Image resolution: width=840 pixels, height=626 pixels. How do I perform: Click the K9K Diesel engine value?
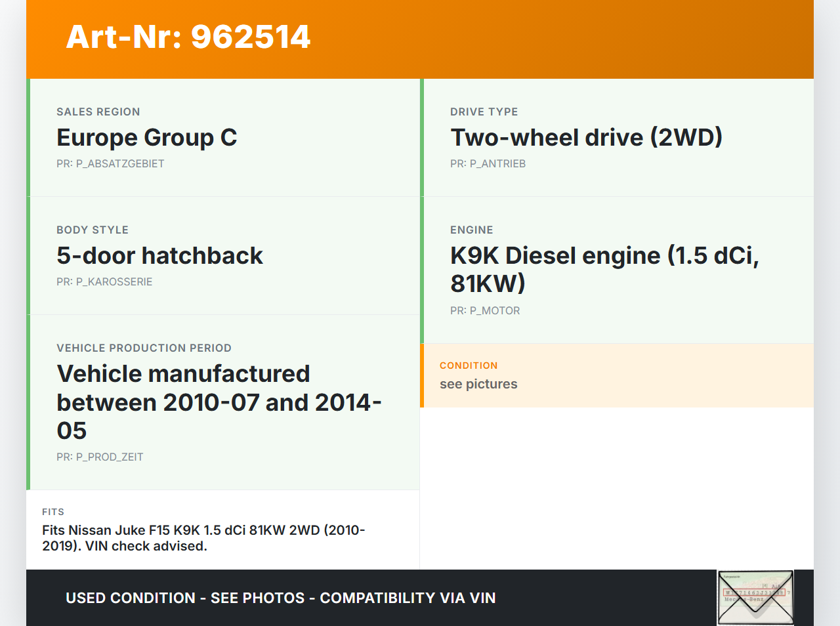coord(604,269)
